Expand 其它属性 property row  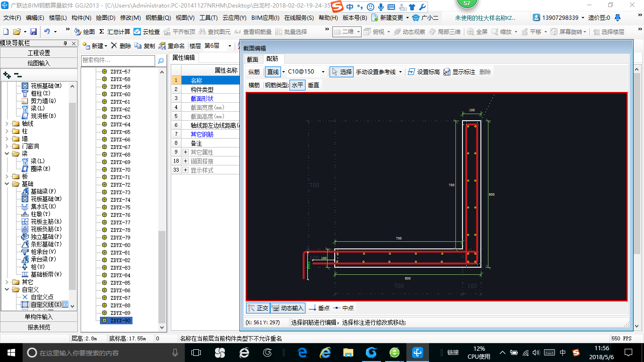(186, 152)
